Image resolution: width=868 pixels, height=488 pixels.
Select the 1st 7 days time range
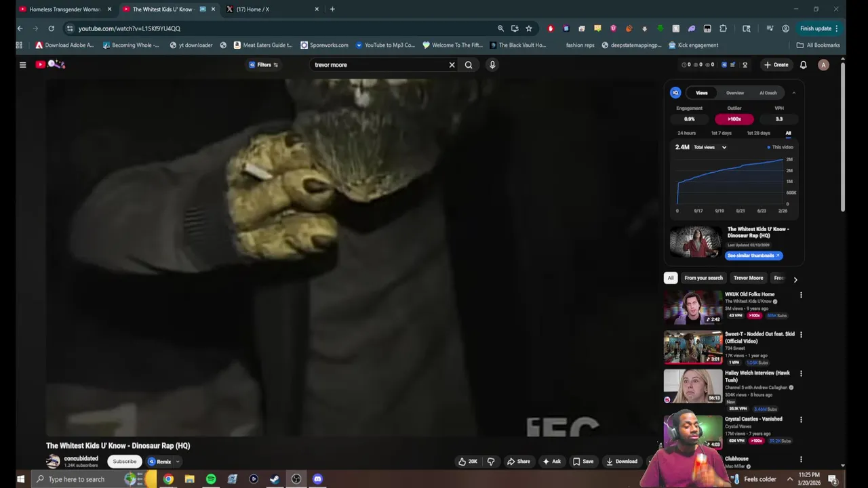coord(722,133)
